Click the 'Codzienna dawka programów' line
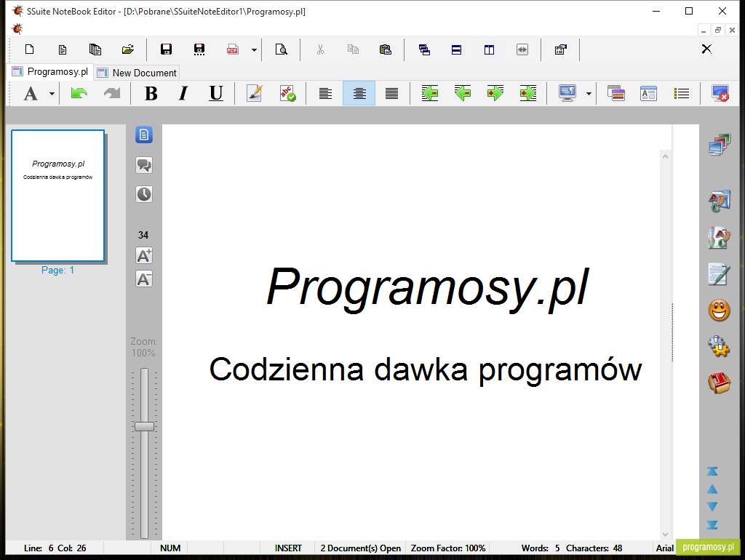The width and height of the screenshot is (745, 560). [x=425, y=369]
